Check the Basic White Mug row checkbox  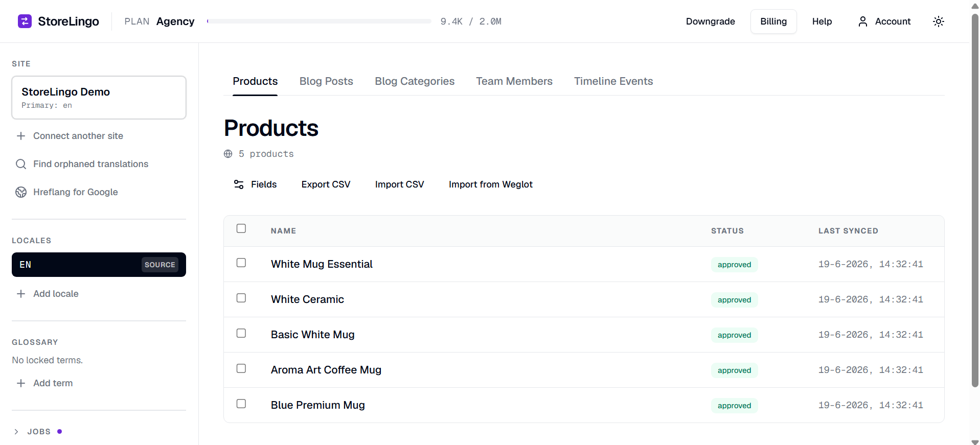click(241, 333)
